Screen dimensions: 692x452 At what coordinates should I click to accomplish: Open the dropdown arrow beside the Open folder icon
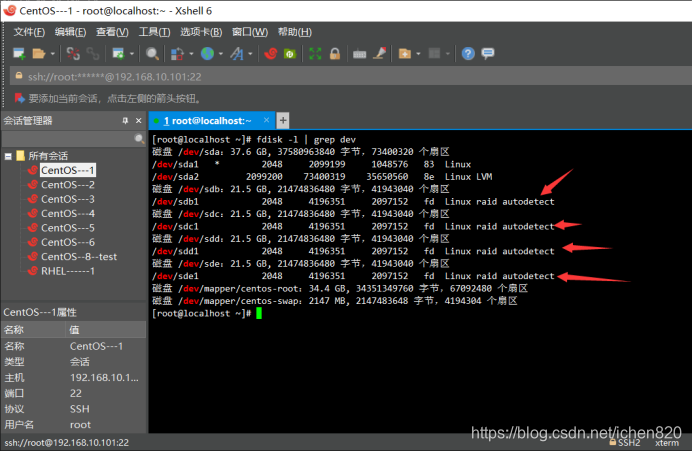tap(53, 54)
